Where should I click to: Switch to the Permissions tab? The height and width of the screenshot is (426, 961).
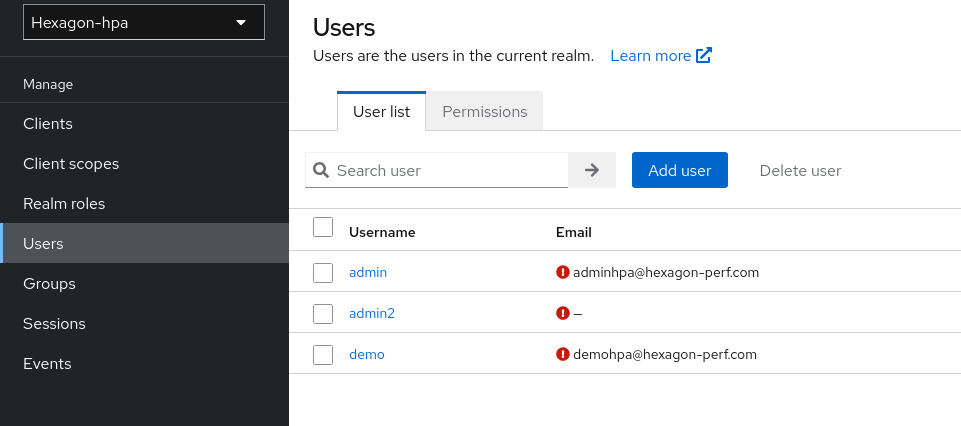coord(484,112)
